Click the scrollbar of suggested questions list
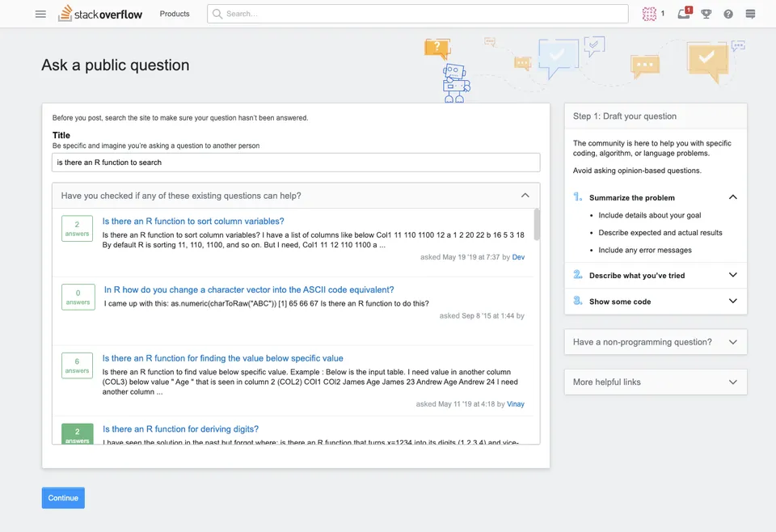 (537, 225)
